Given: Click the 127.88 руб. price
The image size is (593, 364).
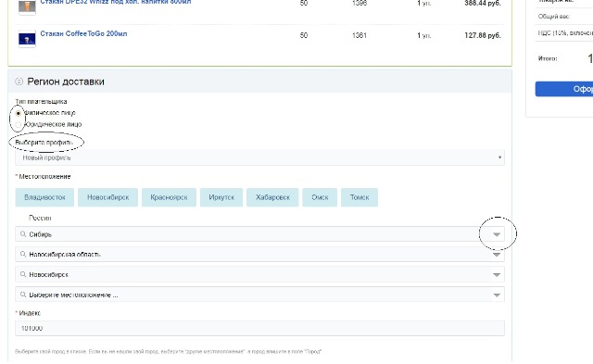Looking at the screenshot, I should coord(483,35).
